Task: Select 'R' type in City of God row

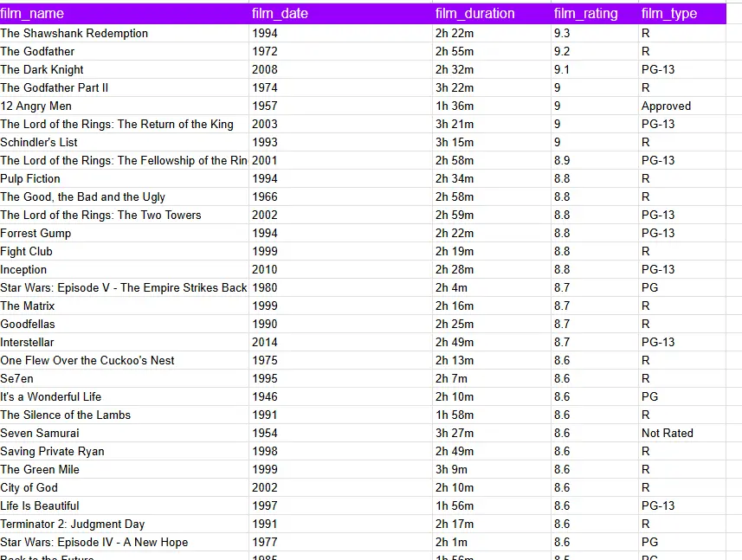Action: (x=682, y=487)
